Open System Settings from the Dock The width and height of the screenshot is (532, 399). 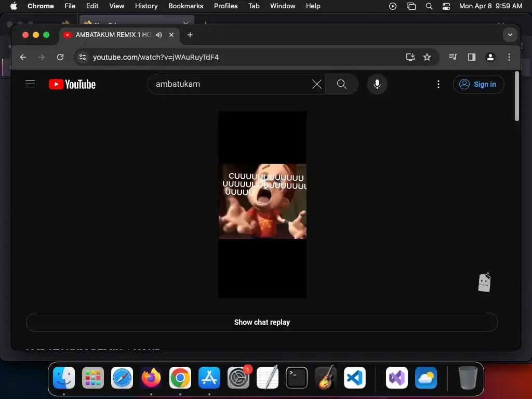tap(238, 378)
